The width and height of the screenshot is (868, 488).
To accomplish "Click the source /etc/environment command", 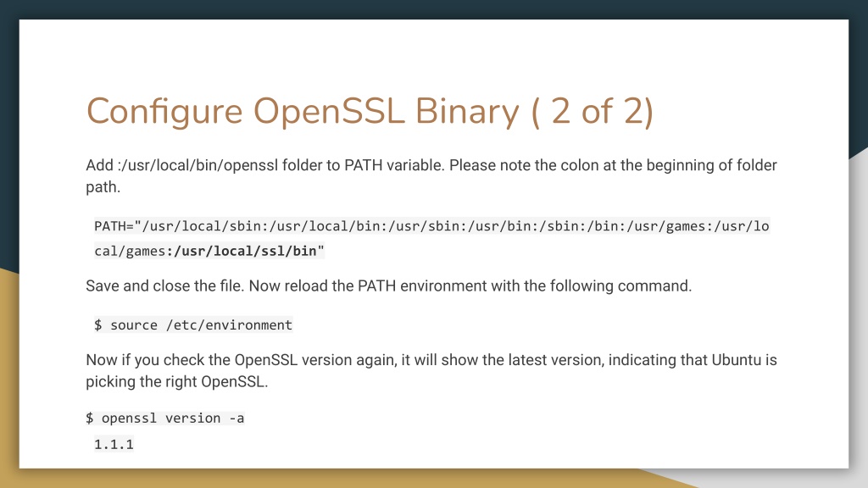I will click(193, 324).
